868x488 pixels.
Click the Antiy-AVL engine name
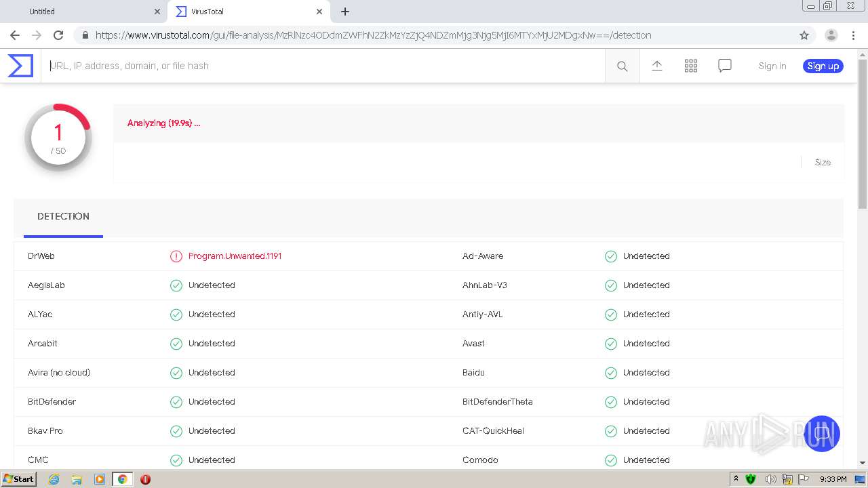click(x=483, y=314)
